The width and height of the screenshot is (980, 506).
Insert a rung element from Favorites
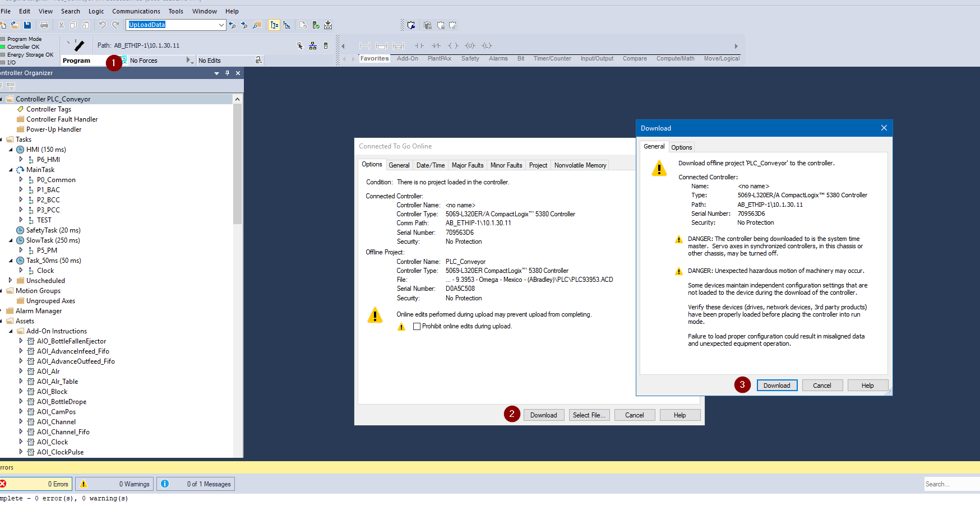364,46
